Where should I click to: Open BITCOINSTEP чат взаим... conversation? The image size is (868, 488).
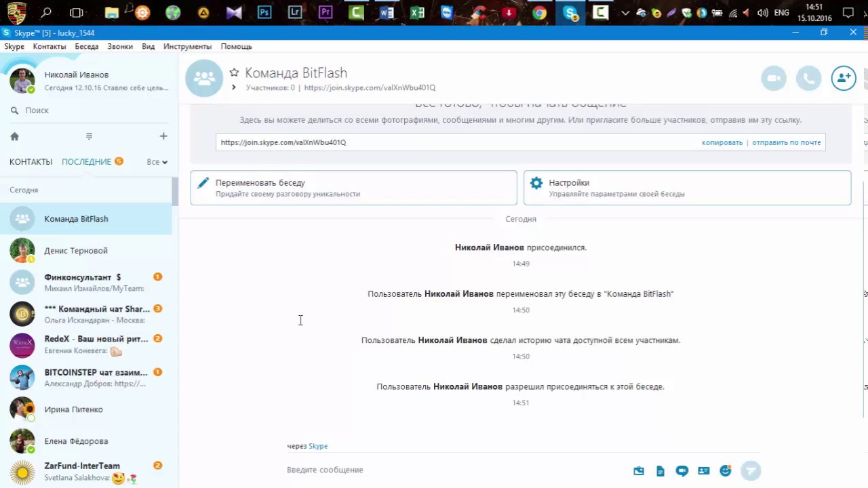coord(86,378)
